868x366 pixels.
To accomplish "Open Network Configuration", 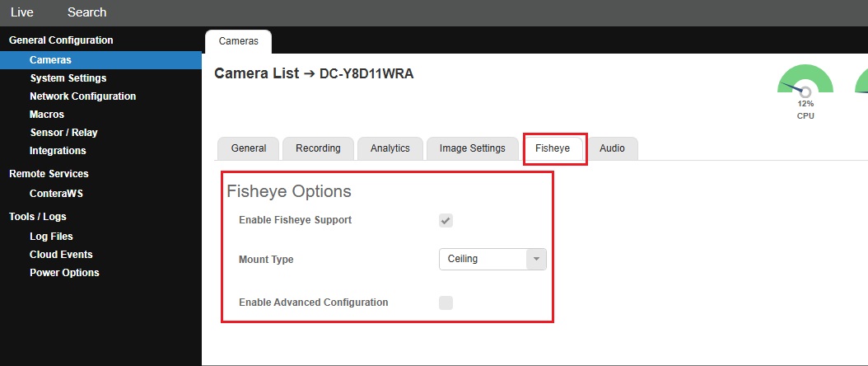I will [x=83, y=96].
